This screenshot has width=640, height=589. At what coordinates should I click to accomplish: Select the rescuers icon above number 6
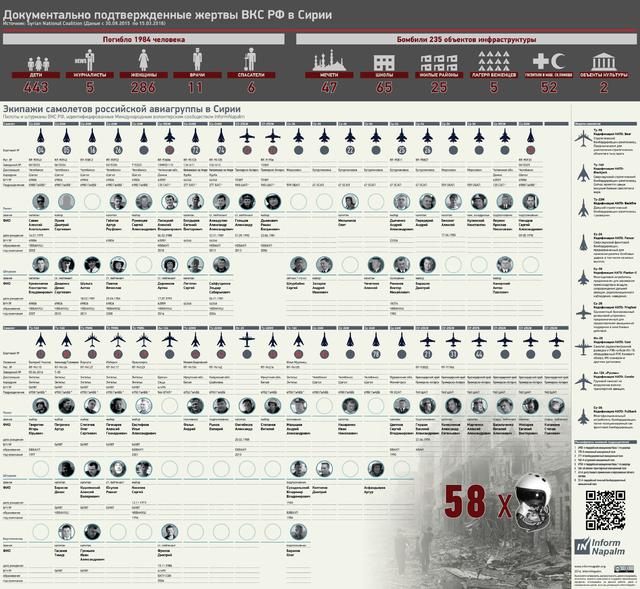click(x=250, y=61)
